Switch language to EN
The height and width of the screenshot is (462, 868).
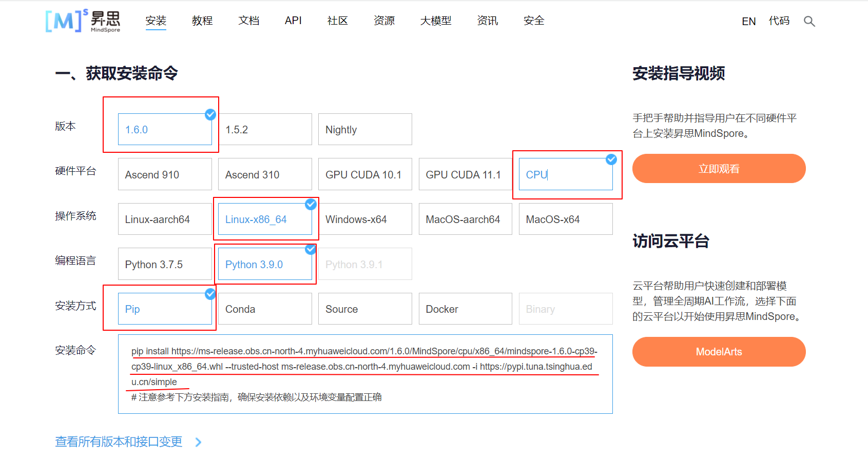749,22
